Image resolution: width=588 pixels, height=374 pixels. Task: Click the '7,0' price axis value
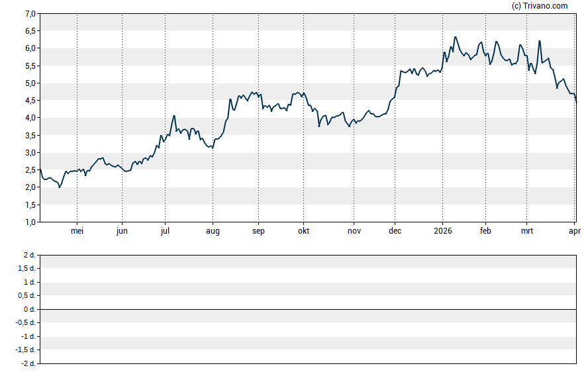[30, 14]
